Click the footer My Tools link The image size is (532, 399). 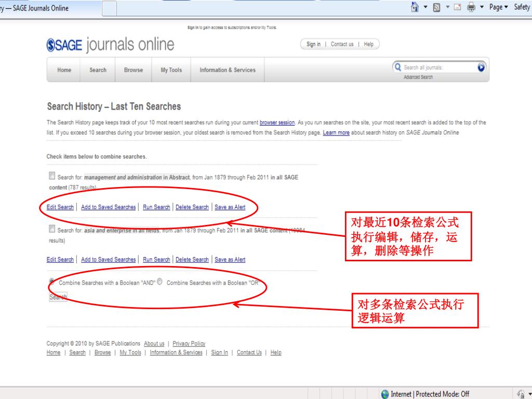(130, 353)
